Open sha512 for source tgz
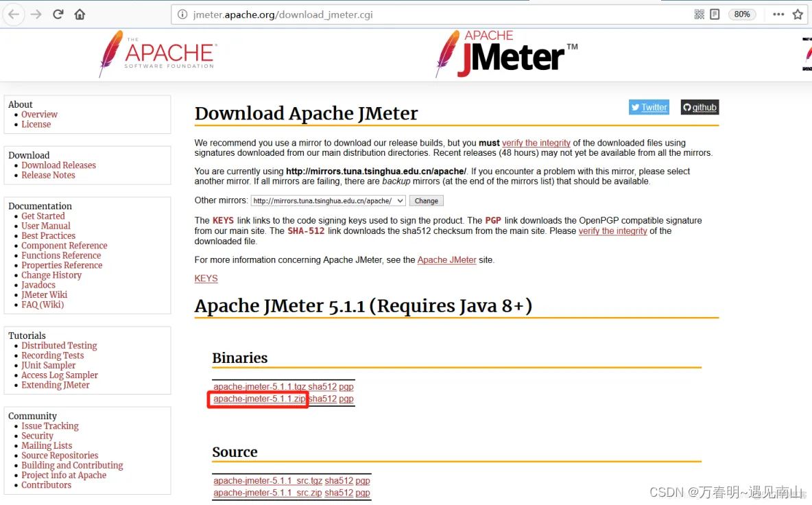This screenshot has height=505, width=812. click(339, 481)
